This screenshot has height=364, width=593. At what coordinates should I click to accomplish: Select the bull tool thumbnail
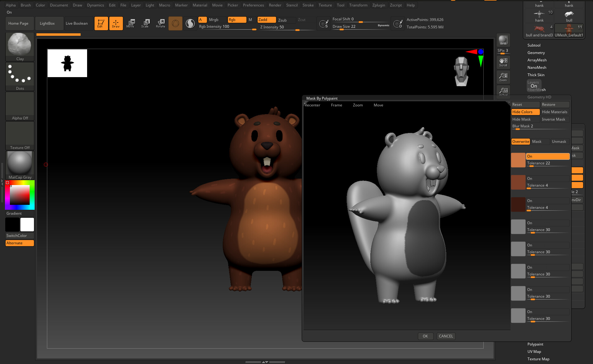click(569, 16)
